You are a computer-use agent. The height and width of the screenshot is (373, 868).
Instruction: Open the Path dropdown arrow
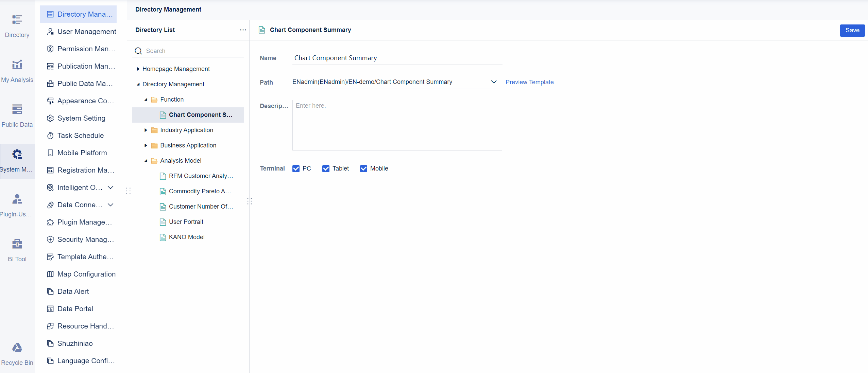494,82
